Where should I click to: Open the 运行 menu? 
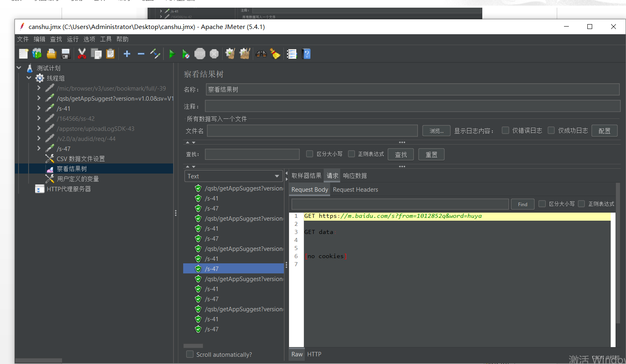tap(72, 39)
